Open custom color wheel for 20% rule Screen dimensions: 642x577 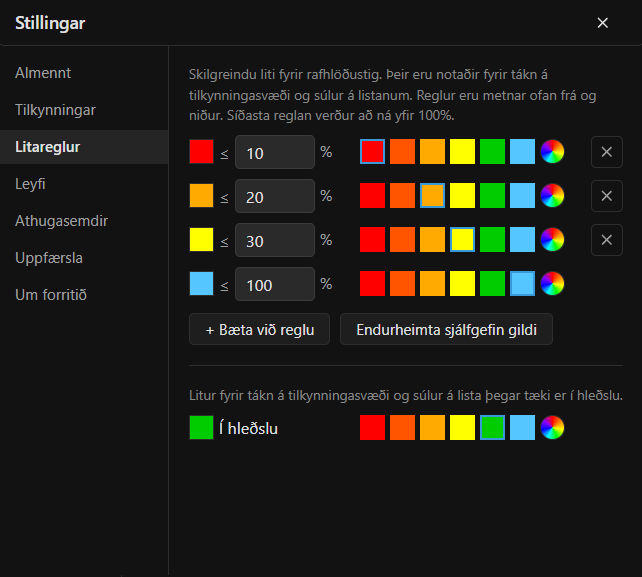552,196
